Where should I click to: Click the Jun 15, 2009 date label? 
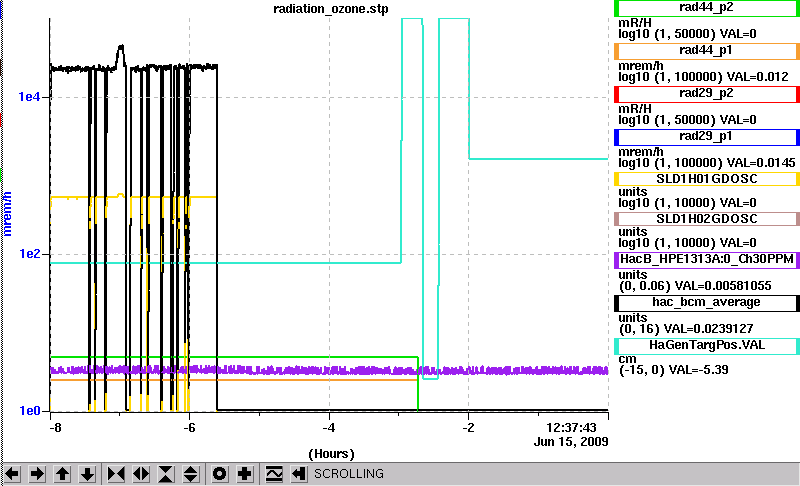point(571,442)
